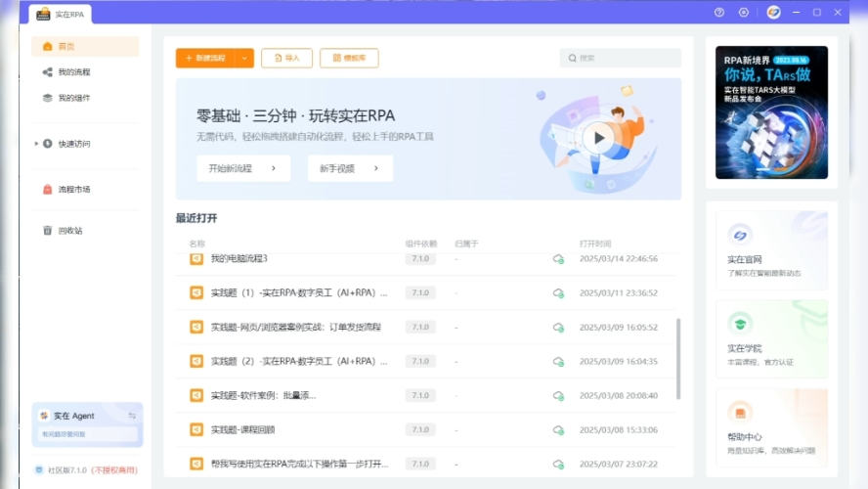Viewport: 868px width, 489px height.
Task: Click the 首页 home icon
Action: (48, 47)
